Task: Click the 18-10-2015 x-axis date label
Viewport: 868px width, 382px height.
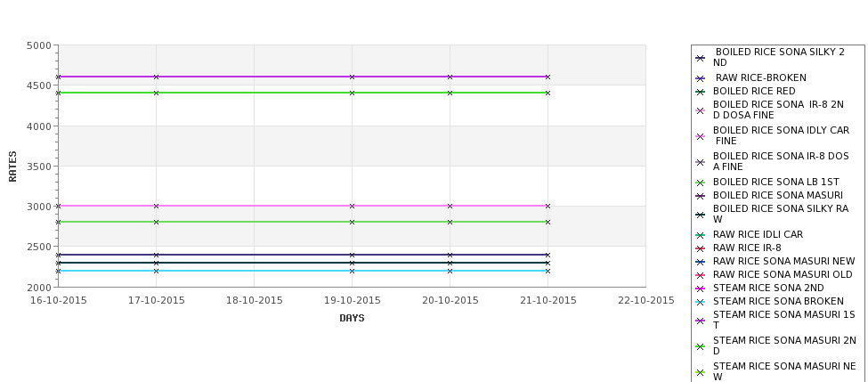Action: (x=254, y=301)
